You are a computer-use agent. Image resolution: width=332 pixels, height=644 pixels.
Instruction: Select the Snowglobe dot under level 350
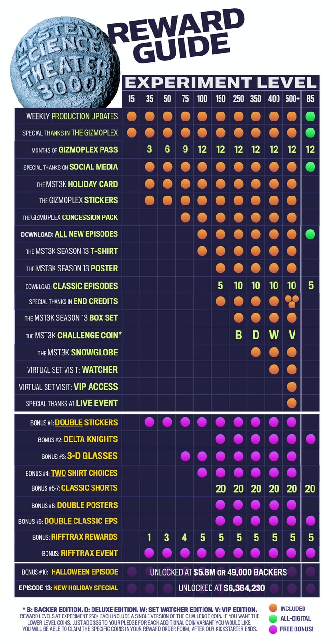pos(256,353)
